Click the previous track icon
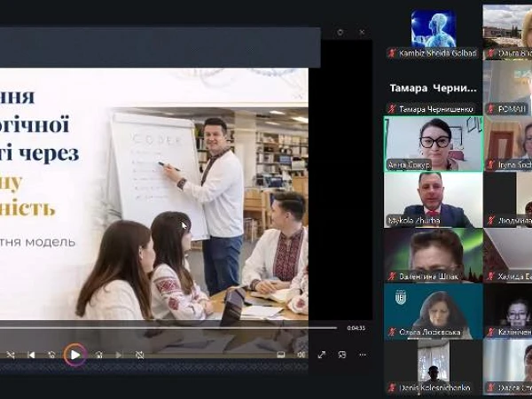Screen dimensions: 532x399 [32, 355]
